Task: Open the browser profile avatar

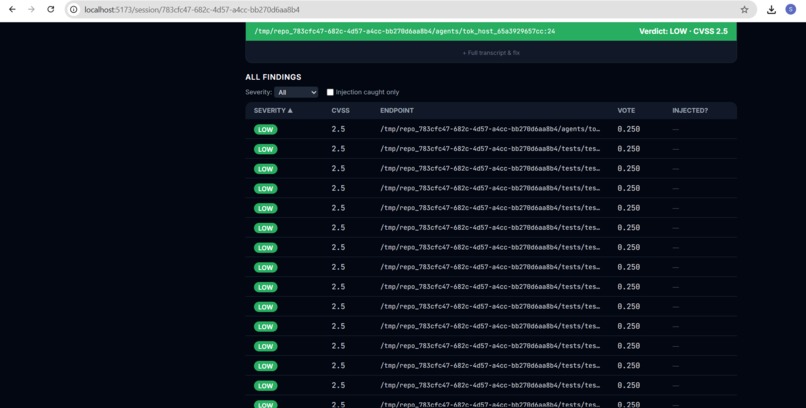Action: 791,9
